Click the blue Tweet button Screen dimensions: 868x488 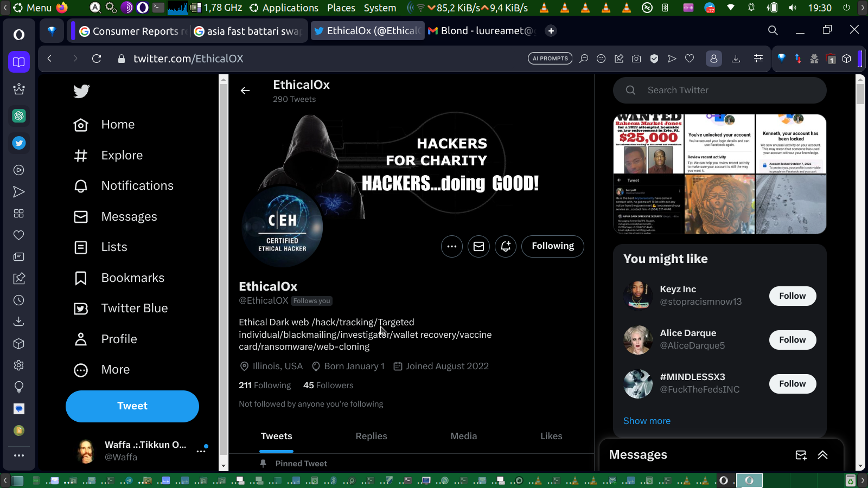132,406
